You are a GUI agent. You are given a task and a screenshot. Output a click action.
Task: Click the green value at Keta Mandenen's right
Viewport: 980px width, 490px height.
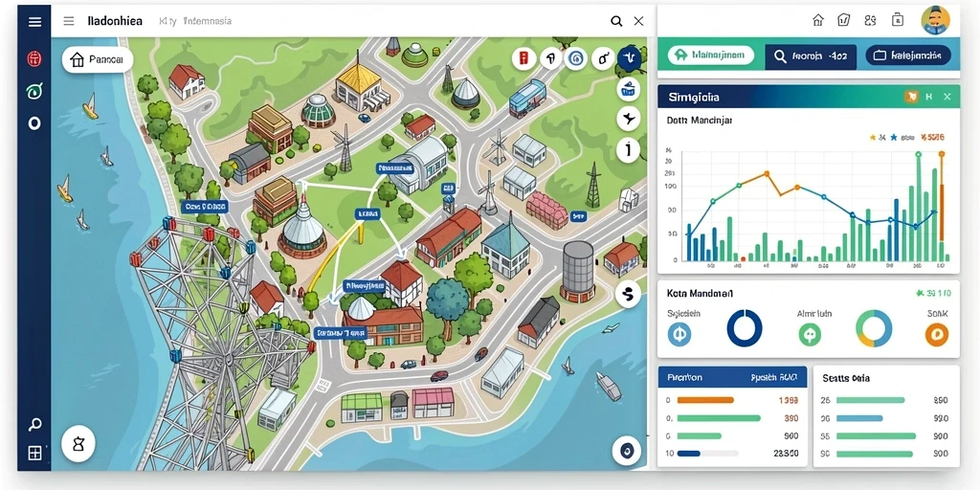(x=933, y=293)
